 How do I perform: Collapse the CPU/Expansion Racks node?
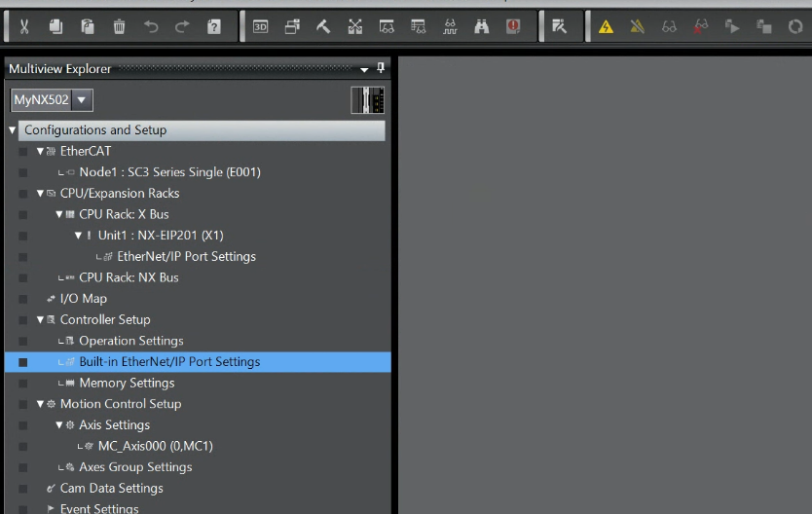(x=40, y=194)
